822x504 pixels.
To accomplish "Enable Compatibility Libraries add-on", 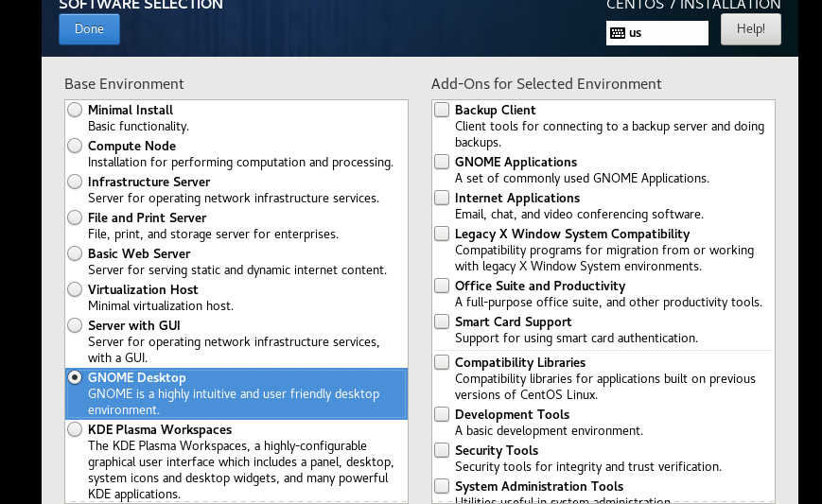I will pos(442,363).
